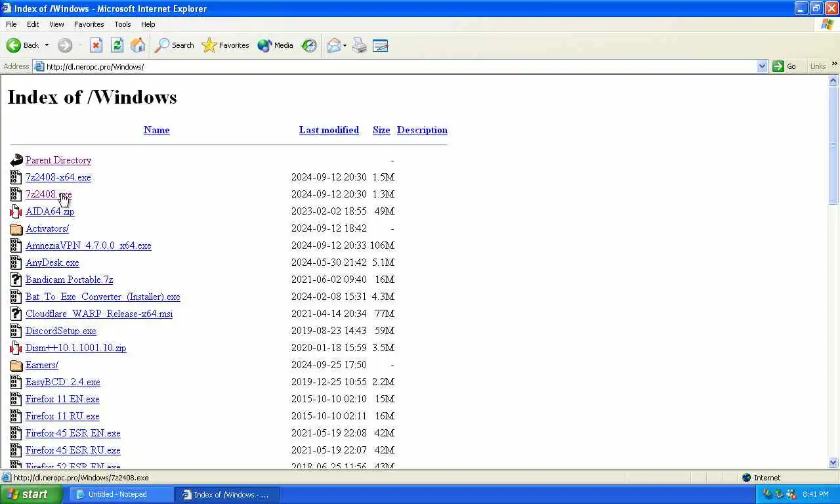Viewport: 840px width, 504px height.
Task: Open the Mail button dropdown arrow
Action: [345, 45]
